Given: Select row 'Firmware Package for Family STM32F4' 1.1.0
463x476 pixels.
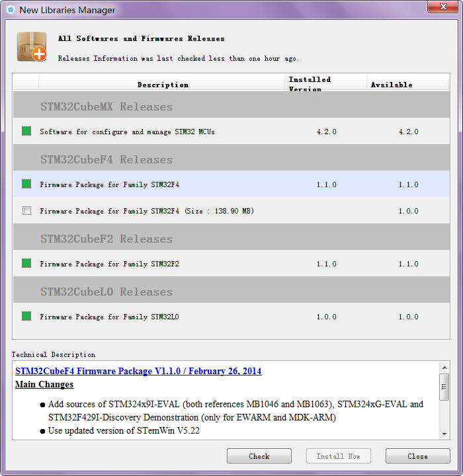Looking at the screenshot, I should (x=232, y=184).
